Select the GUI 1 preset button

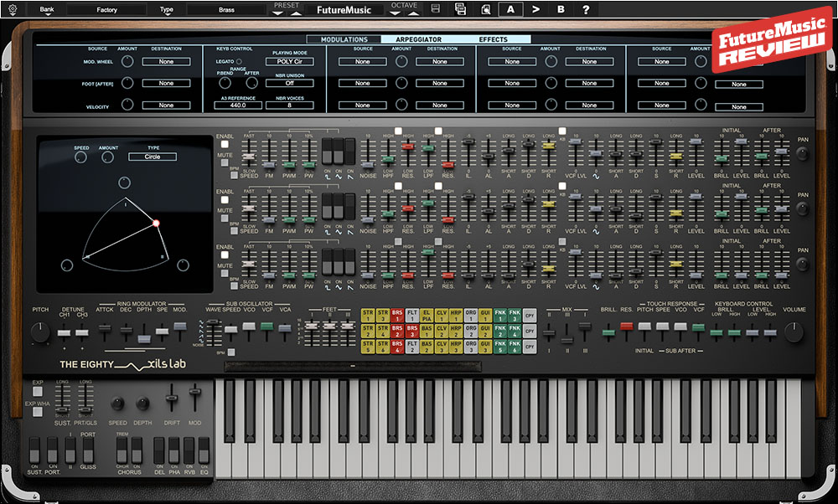tap(485, 315)
